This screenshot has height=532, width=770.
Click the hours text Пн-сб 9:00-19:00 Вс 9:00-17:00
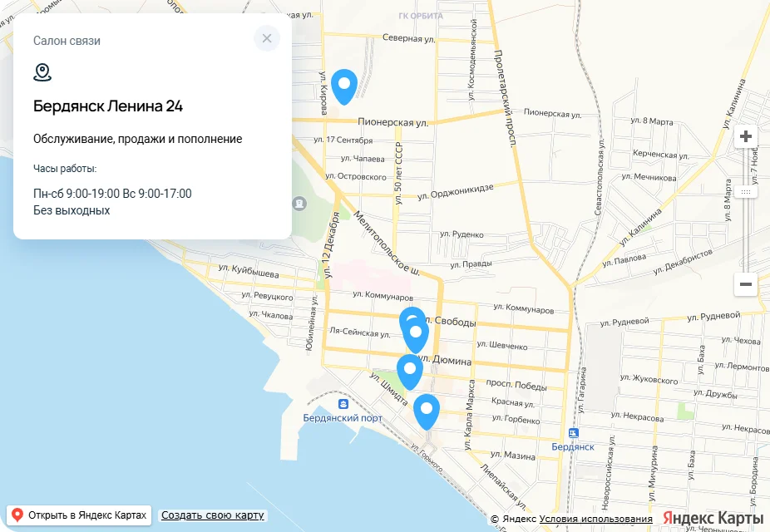(112, 194)
